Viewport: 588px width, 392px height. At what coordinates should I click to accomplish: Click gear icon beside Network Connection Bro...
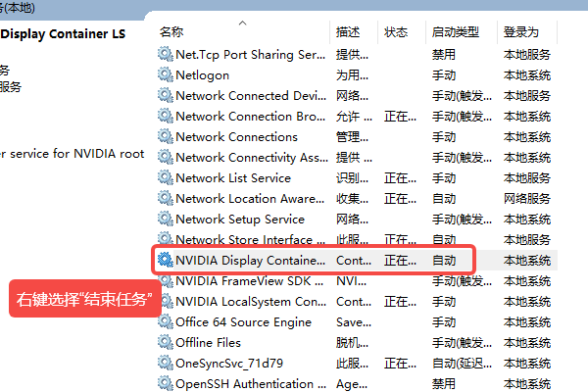[165, 116]
